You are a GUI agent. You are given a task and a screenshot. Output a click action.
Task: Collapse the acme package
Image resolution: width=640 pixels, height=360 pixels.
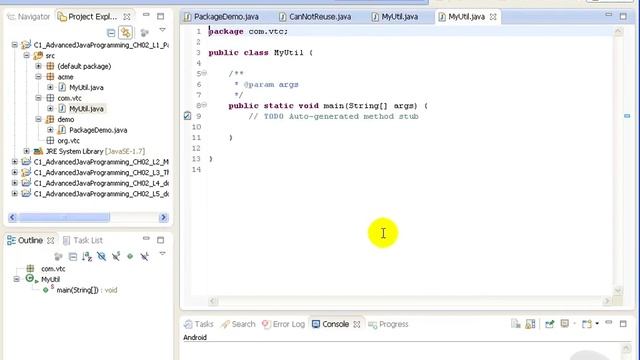[x=38, y=77]
